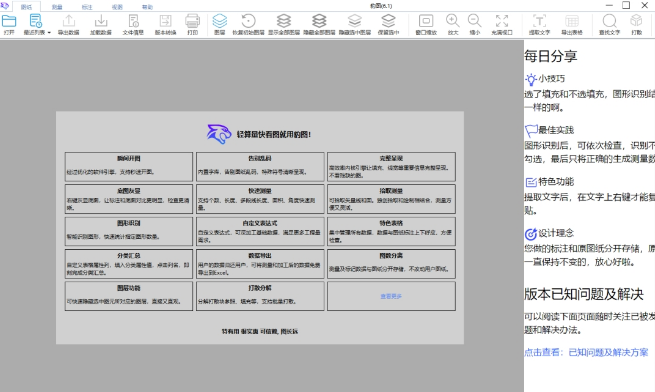
Task: Click 窗口缩放 window zoom icon
Action: coord(426,21)
